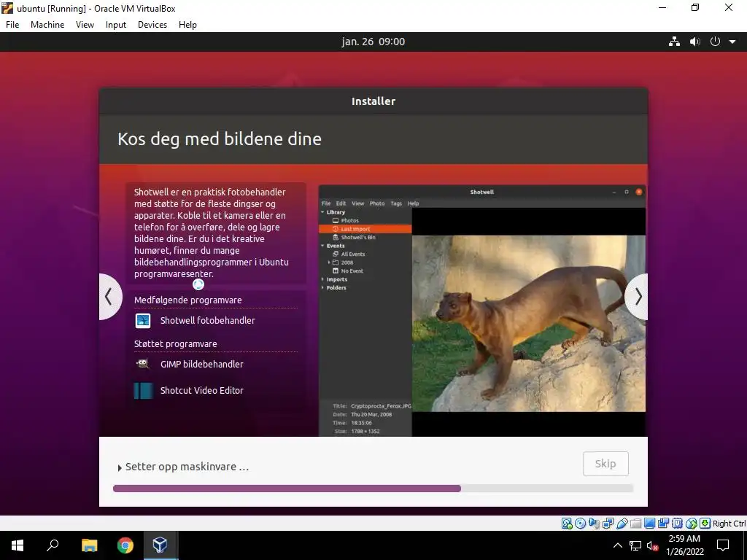Click the Installer window title bar
Image resolution: width=747 pixels, height=560 pixels.
[373, 101]
